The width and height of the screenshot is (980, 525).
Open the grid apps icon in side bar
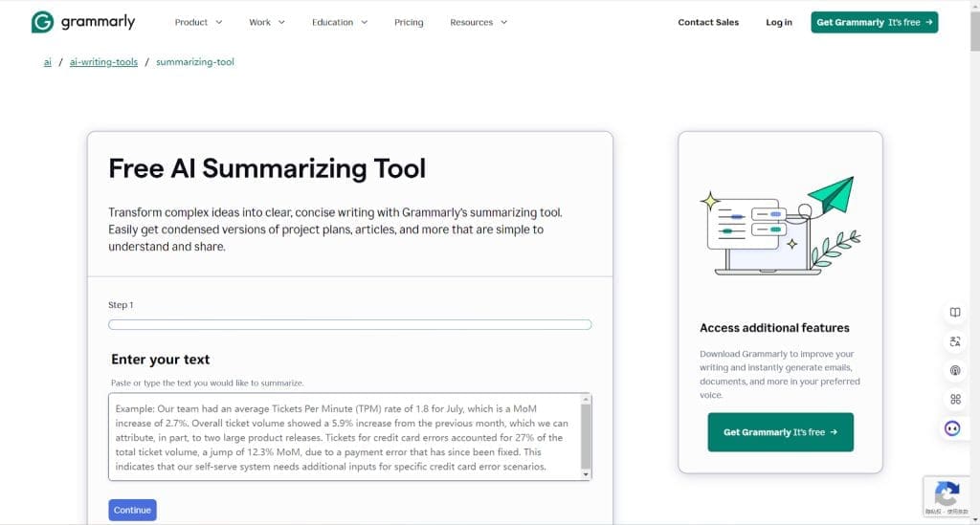click(x=955, y=399)
